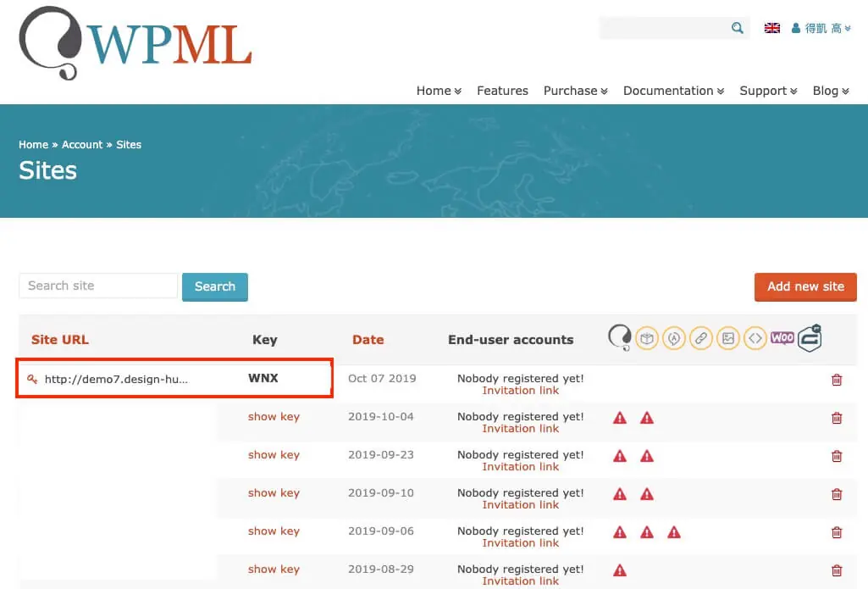Click the third warning triangle in the 2019-09-06 row
Image resolution: width=868 pixels, height=589 pixels.
click(x=674, y=532)
